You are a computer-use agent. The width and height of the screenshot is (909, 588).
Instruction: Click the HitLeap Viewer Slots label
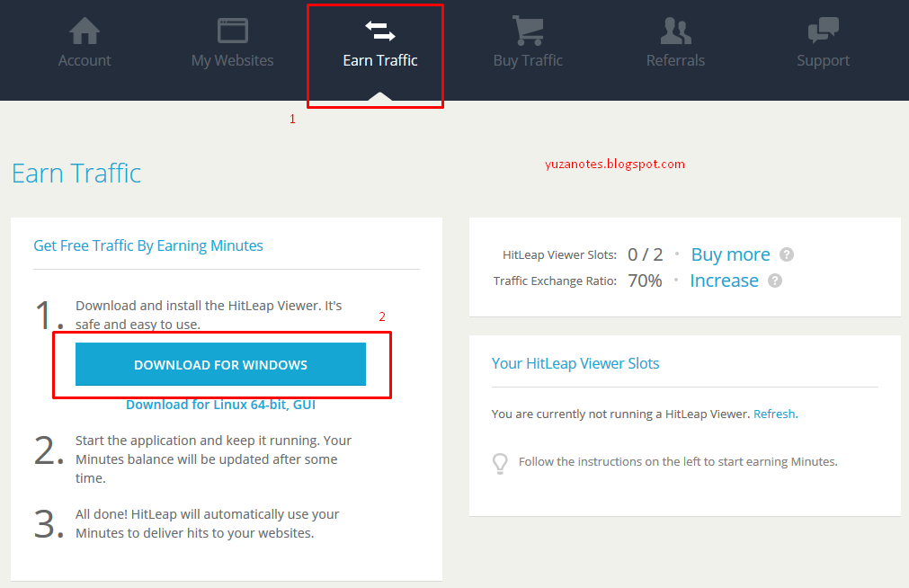point(559,255)
